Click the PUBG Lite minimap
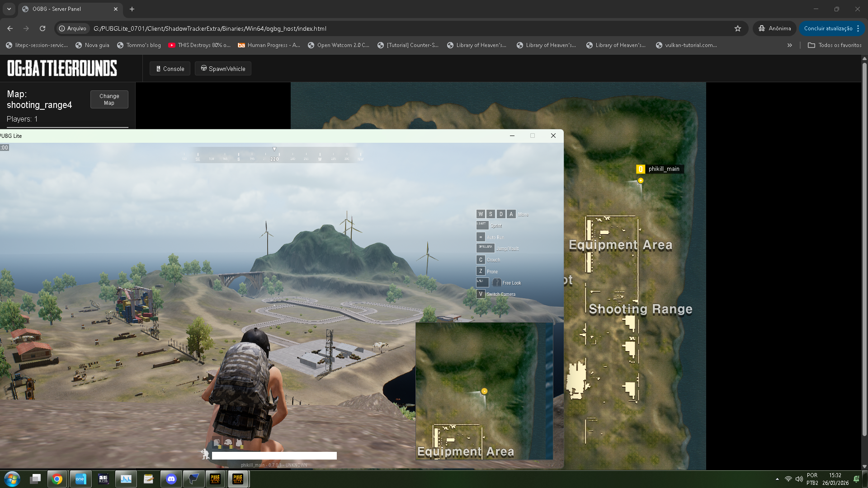 point(484,391)
